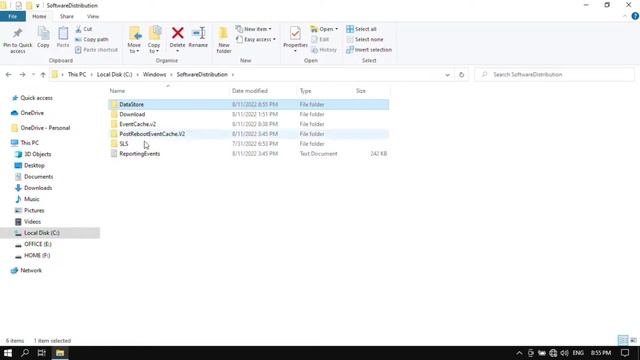Select the ReportingEvents text document
The height and width of the screenshot is (360, 640).
(x=249, y=153)
